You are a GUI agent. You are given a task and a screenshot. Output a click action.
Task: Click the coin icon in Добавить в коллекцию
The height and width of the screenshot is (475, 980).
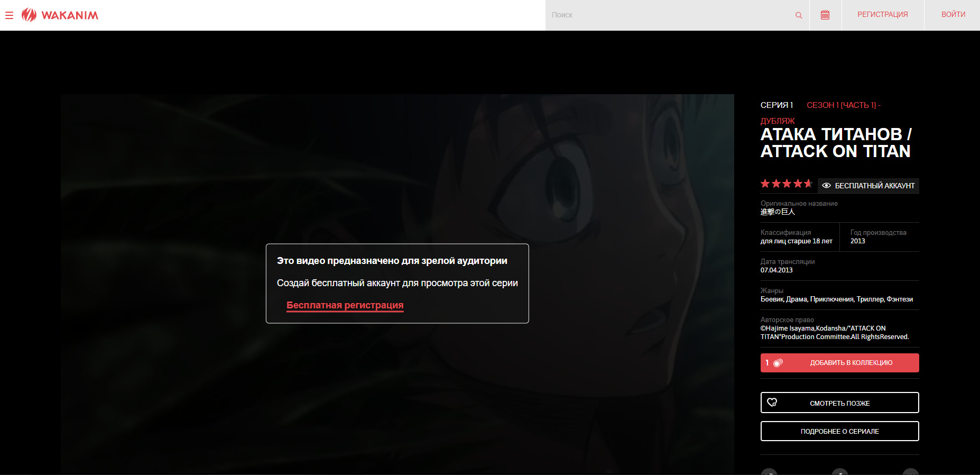pos(778,363)
